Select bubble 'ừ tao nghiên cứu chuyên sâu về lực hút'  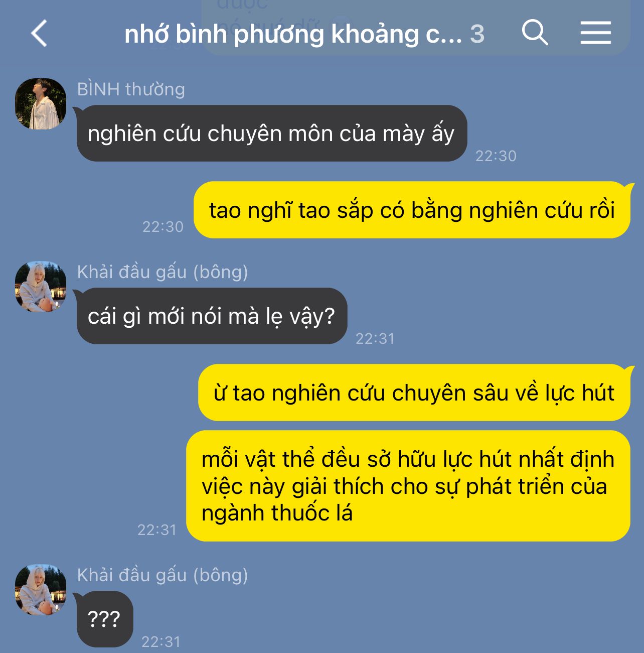coord(414,393)
